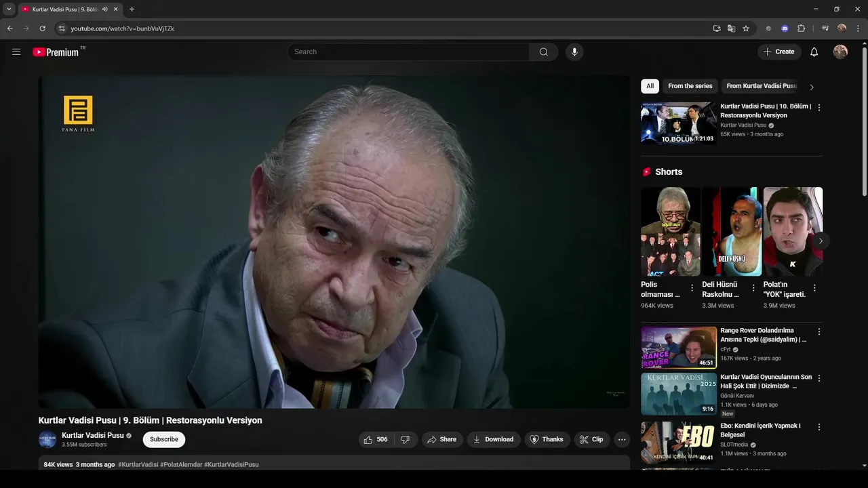Open Kurtlar Vadisi Pusu channel name link

(93, 435)
